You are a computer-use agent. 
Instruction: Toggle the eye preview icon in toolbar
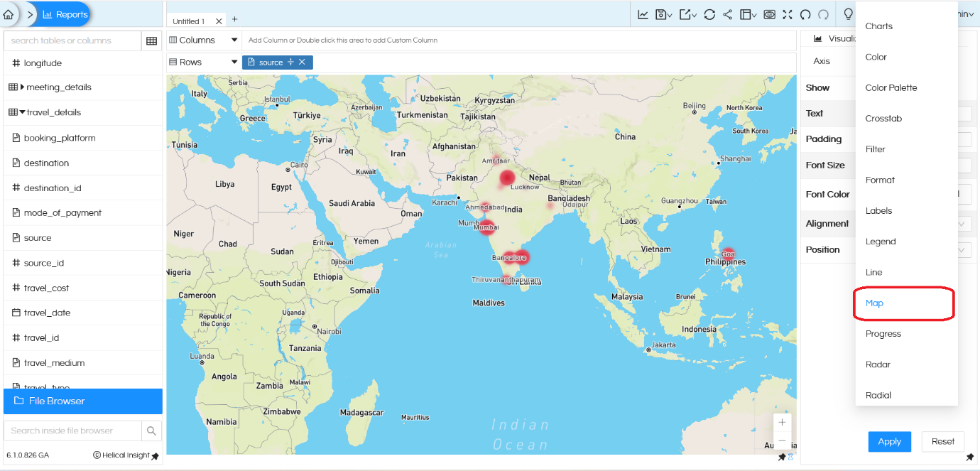[770, 14]
